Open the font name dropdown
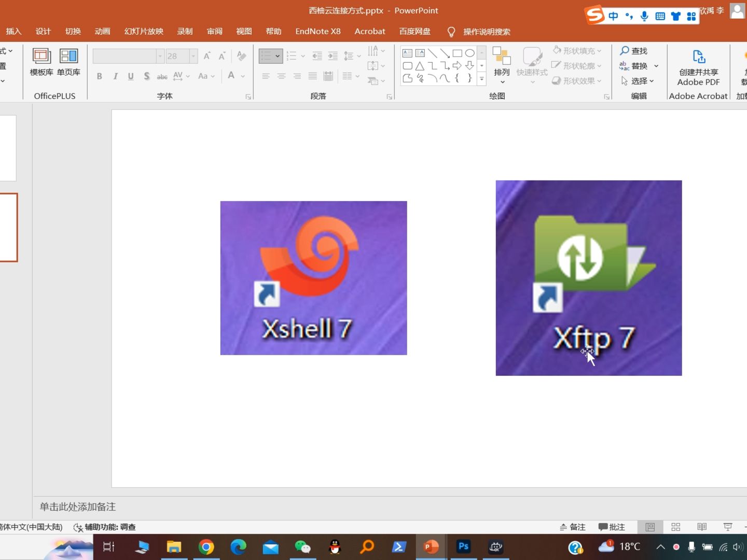This screenshot has height=560, width=747. 160,56
